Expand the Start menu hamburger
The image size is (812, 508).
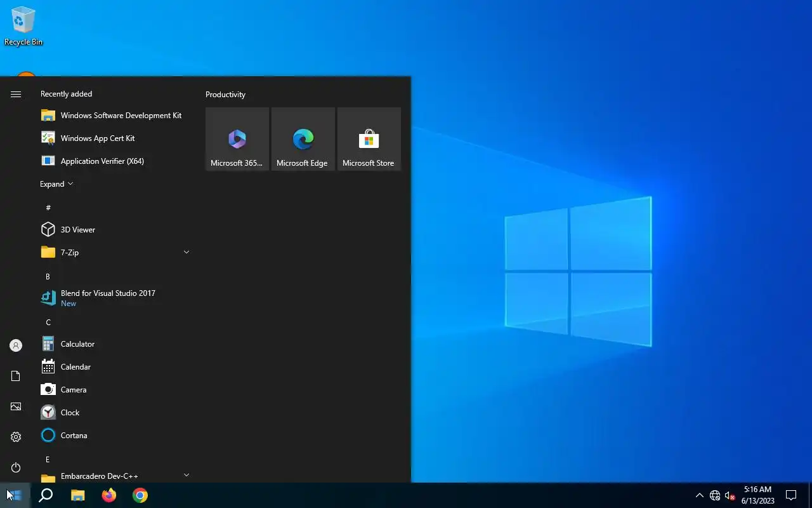(x=16, y=94)
